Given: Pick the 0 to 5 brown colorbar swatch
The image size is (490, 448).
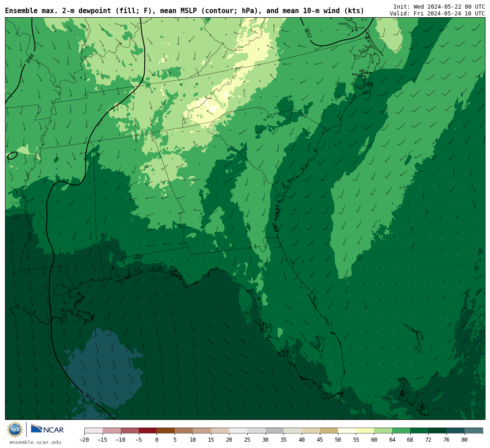Looking at the screenshot, I should pos(166,431).
